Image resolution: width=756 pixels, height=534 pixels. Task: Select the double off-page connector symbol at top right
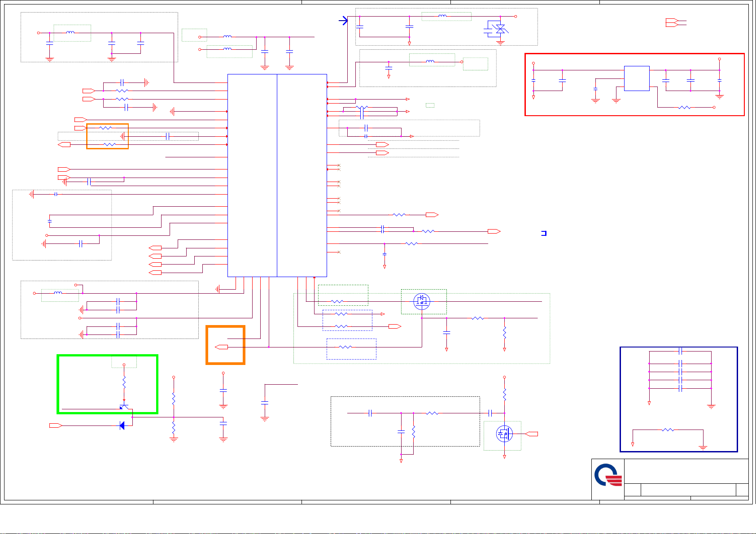tap(672, 22)
